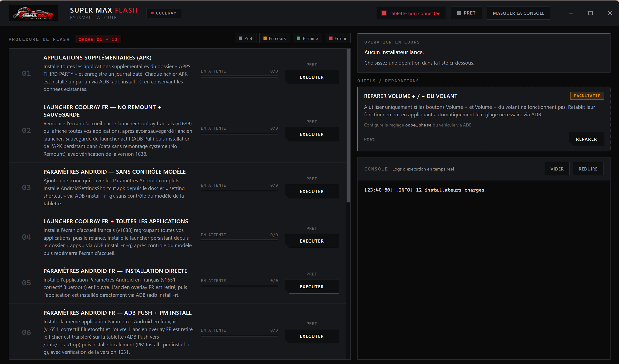
Task: Select title 'LAUNCHER COOLRAY FR — NO REMOUNT + SAUVEGARDE'
Action: 102,111
